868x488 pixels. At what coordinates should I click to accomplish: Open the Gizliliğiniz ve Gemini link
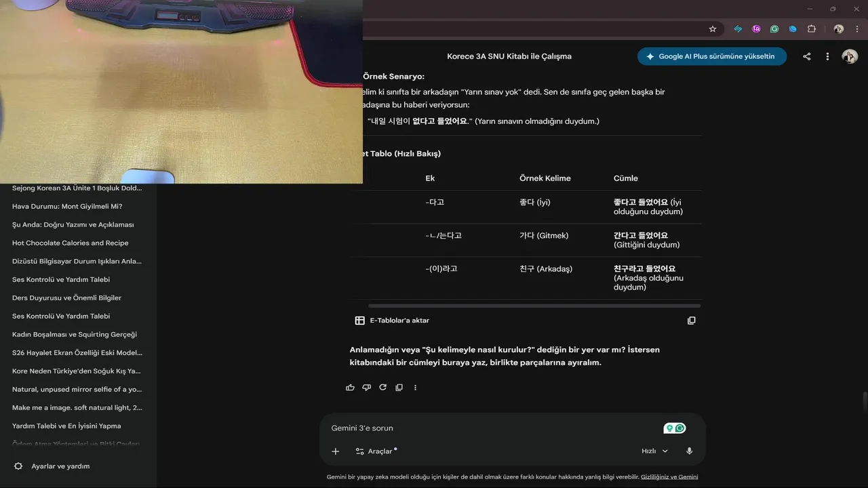[x=669, y=477]
